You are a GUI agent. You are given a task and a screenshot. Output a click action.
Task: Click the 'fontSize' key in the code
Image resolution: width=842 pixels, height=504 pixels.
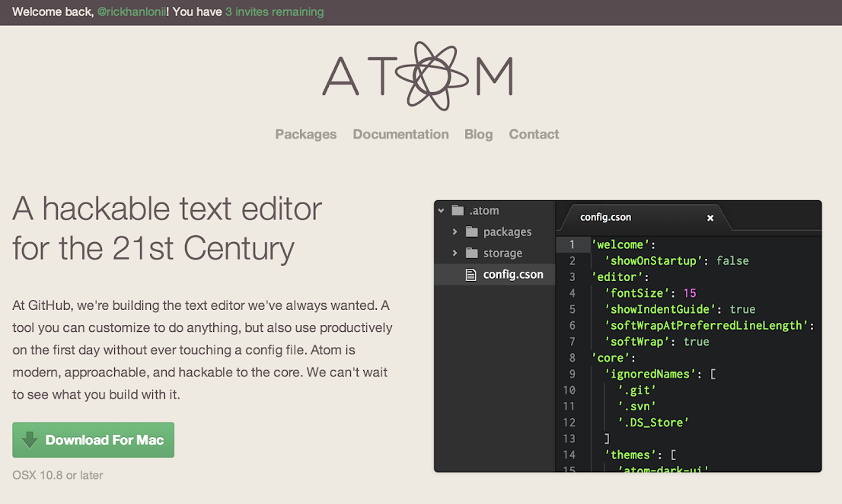pyautogui.click(x=637, y=293)
